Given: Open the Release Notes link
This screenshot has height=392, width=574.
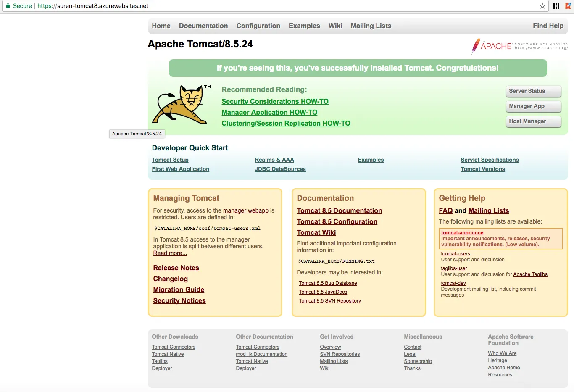Looking at the screenshot, I should click(x=176, y=268).
